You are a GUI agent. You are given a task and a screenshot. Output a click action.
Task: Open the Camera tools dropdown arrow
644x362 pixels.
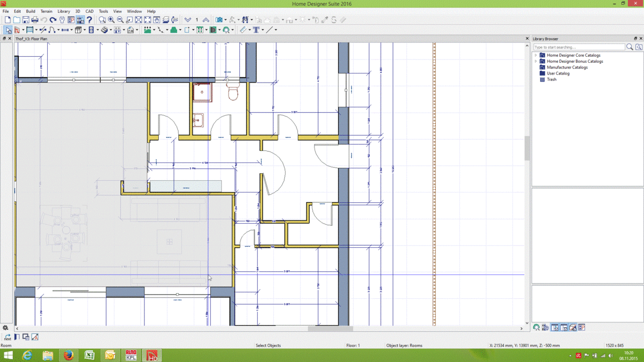pos(226,20)
